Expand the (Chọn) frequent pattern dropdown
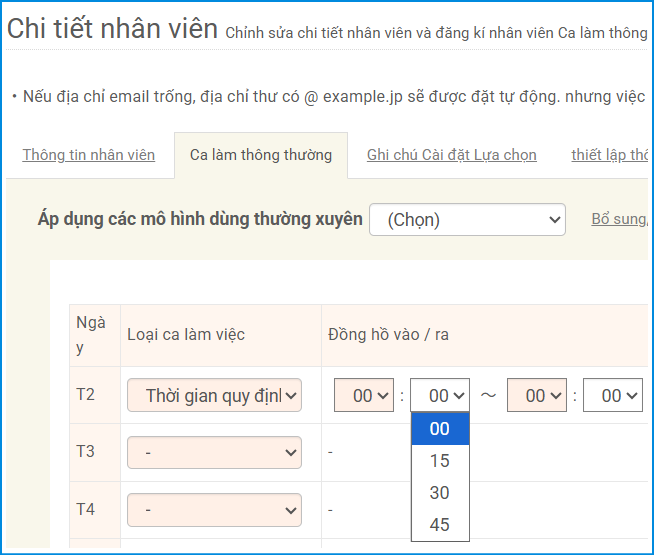This screenshot has height=555, width=654. tap(467, 219)
